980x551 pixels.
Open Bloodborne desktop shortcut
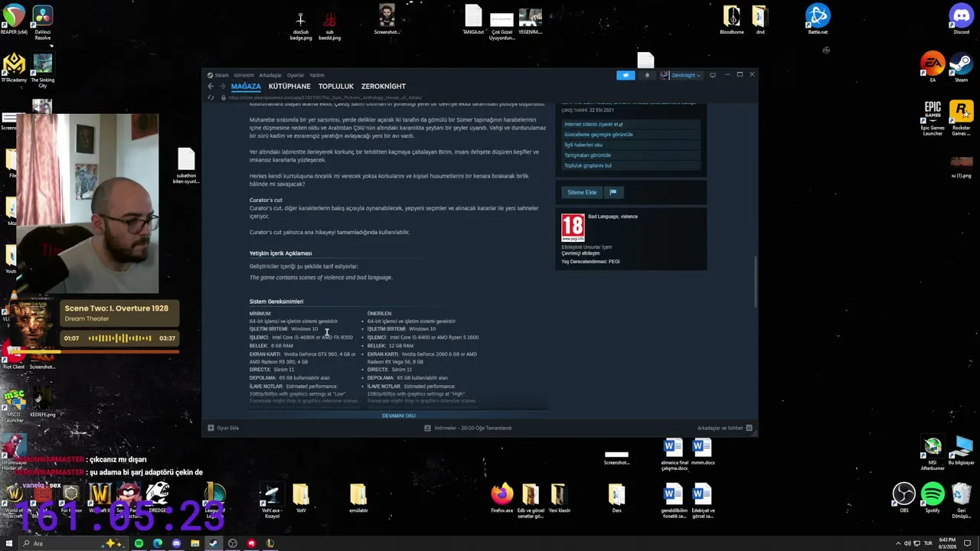coord(732,20)
